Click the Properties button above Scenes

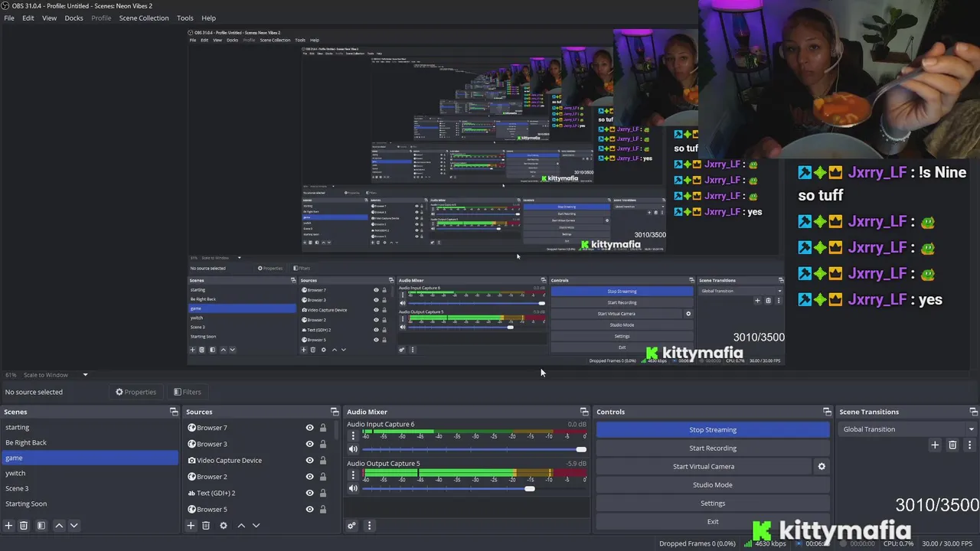point(136,392)
